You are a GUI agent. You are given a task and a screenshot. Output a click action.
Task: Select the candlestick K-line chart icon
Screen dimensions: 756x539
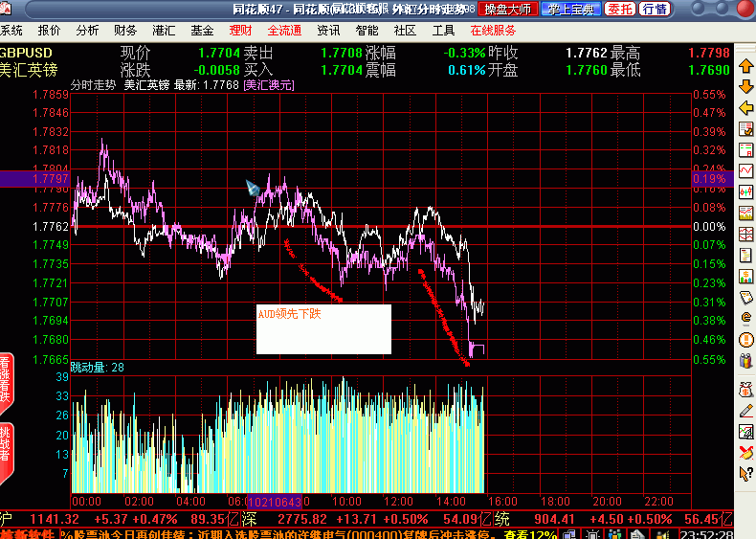click(745, 192)
